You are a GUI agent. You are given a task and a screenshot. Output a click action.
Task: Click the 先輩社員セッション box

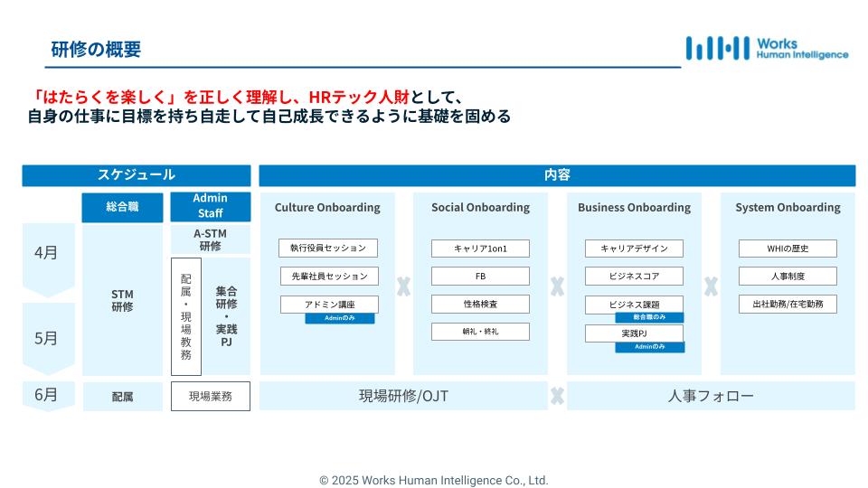point(329,277)
